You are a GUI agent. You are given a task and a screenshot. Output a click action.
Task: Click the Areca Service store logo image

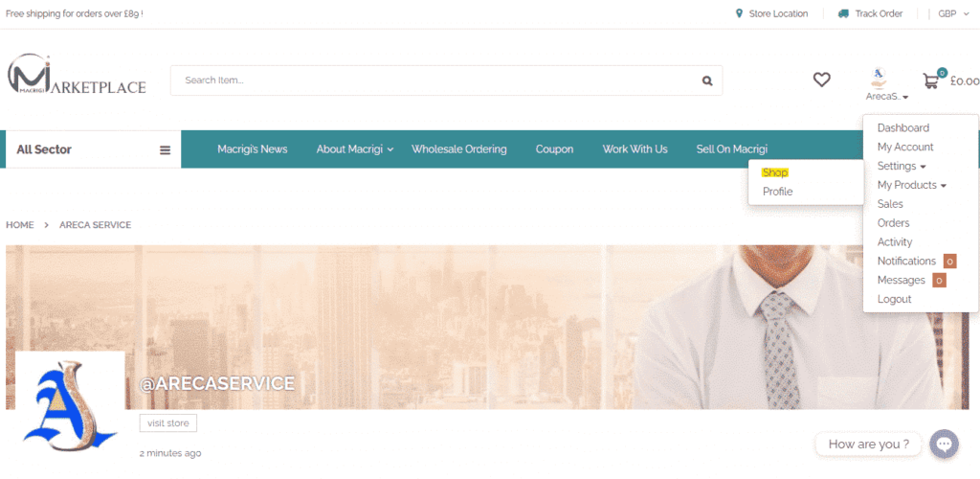click(70, 406)
